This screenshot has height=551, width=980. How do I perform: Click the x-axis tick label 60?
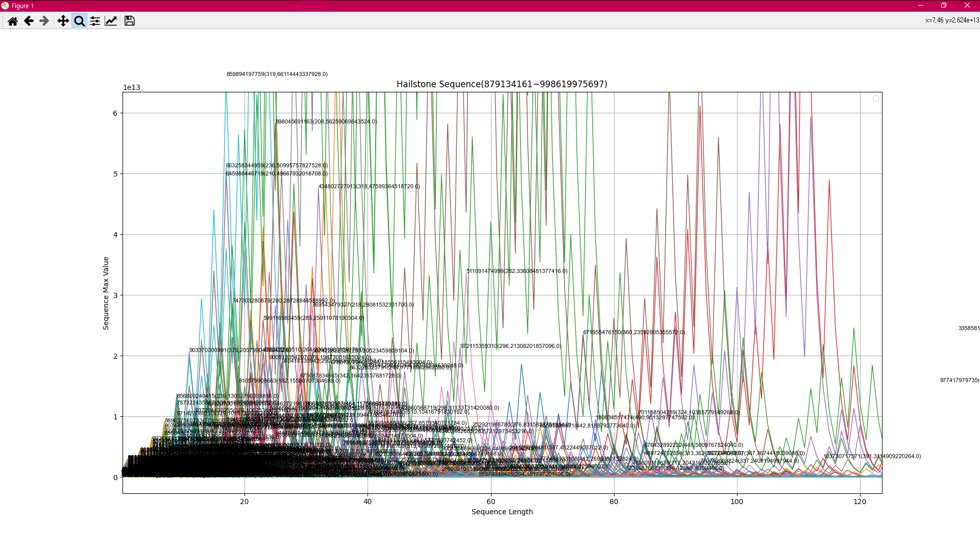491,502
